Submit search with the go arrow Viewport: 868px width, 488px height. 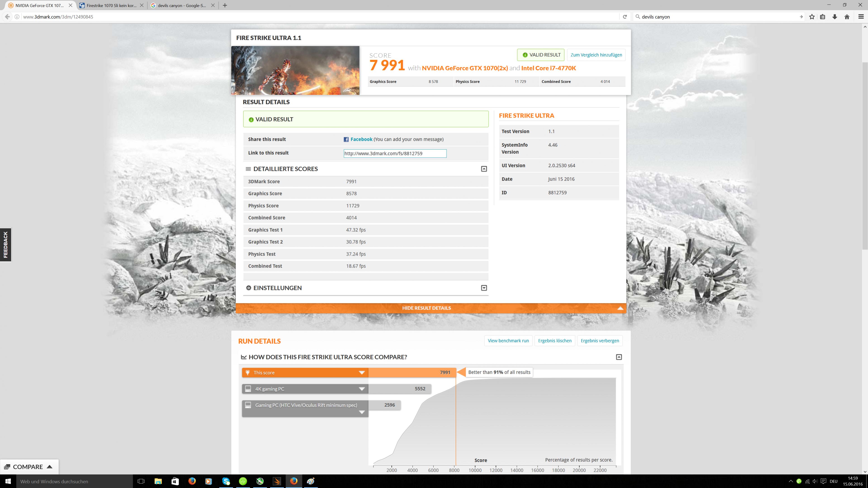pos(801,17)
